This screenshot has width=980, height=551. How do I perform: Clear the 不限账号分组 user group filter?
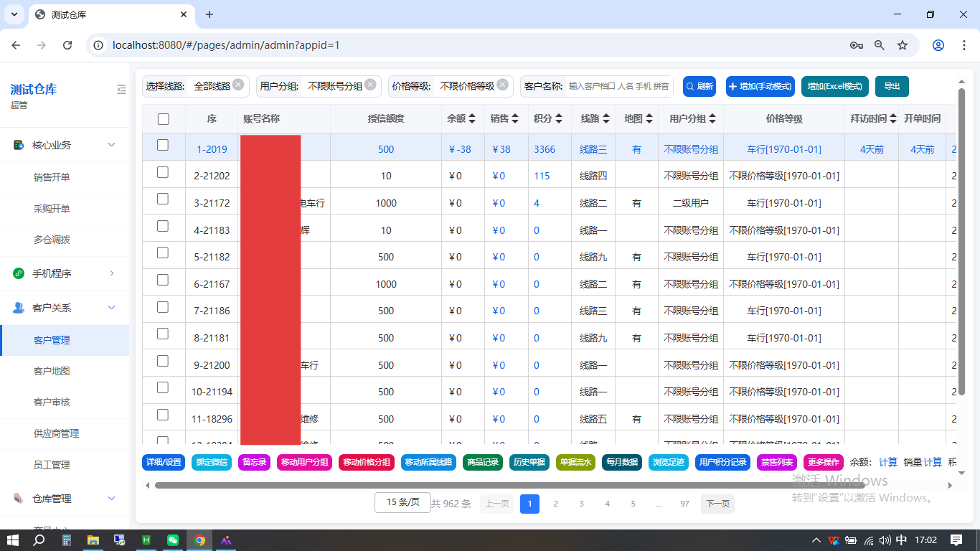(370, 85)
